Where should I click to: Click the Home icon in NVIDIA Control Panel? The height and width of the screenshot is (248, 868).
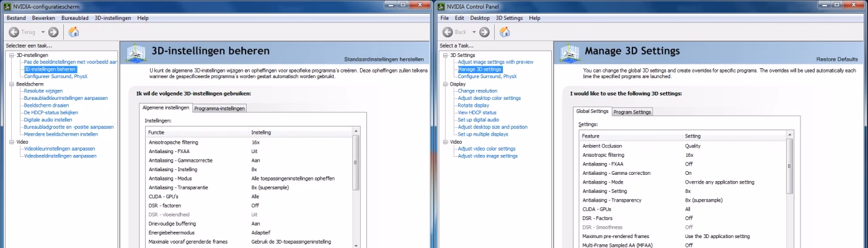coord(505,32)
